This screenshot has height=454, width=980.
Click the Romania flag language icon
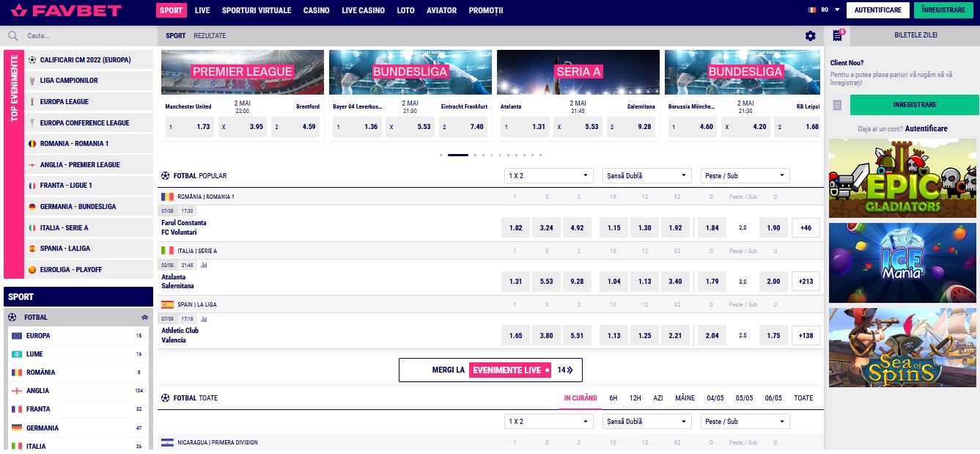click(811, 10)
